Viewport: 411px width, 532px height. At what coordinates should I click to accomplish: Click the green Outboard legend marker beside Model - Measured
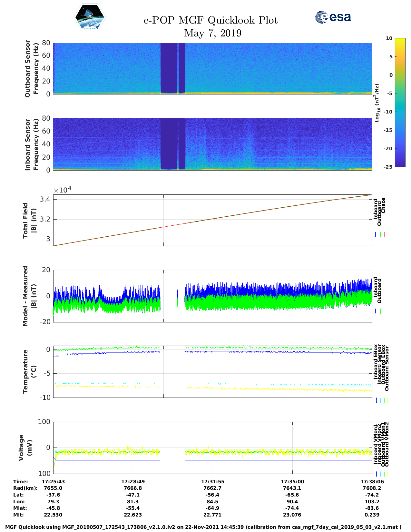click(380, 311)
